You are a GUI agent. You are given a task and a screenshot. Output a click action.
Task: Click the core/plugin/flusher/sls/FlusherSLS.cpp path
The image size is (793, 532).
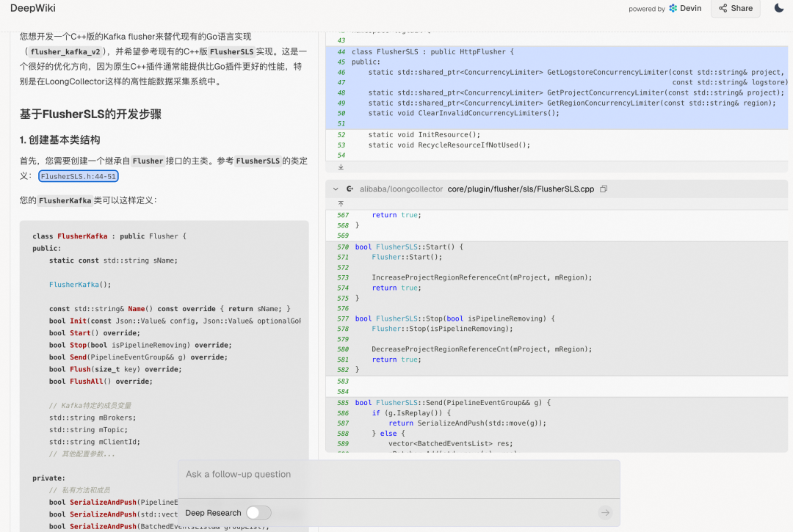[x=521, y=189]
